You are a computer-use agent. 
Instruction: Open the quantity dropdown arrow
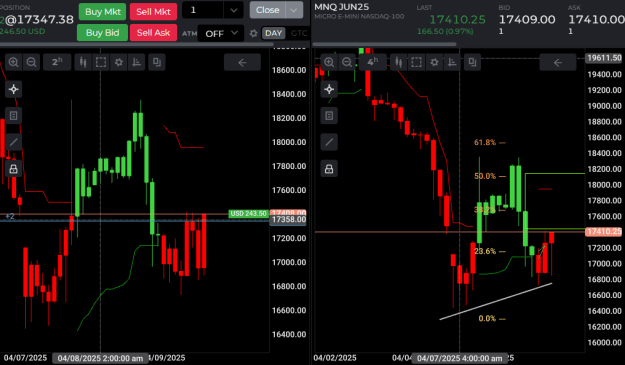234,10
